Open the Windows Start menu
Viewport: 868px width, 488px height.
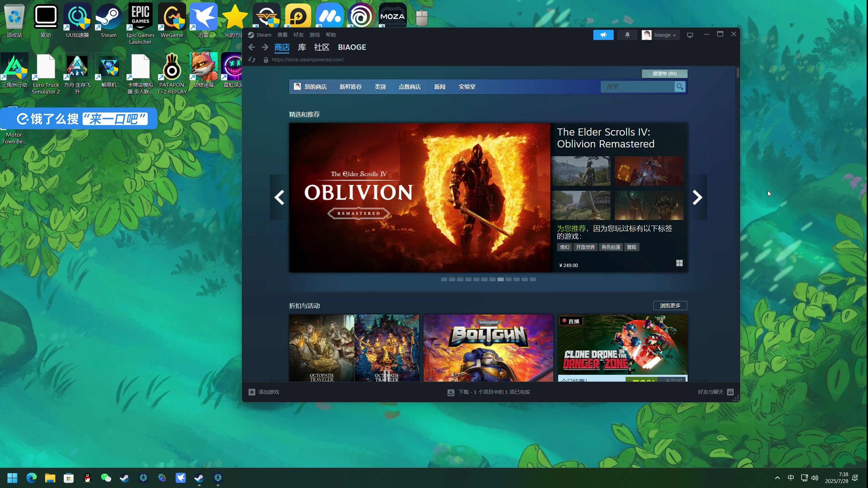[x=13, y=478]
